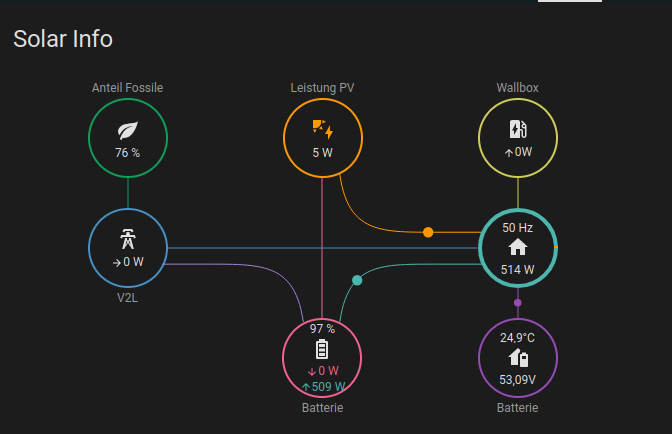The height and width of the screenshot is (434, 672).
Task: Click the 5 W solar power reading
Action: click(x=322, y=153)
